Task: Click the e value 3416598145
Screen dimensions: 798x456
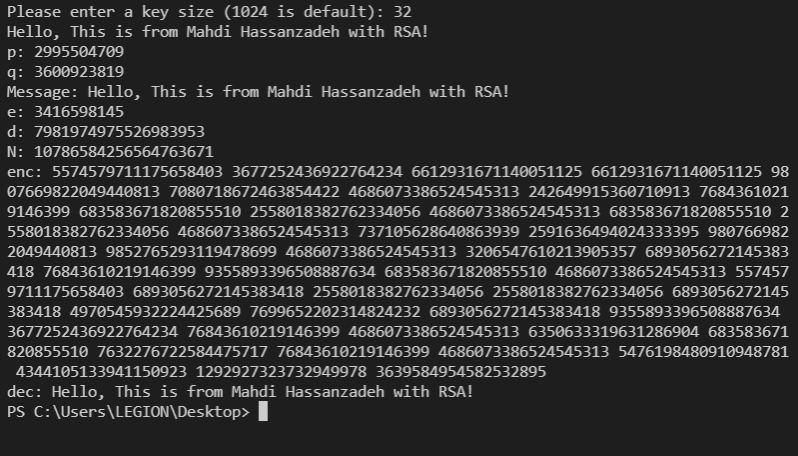Action: point(79,111)
